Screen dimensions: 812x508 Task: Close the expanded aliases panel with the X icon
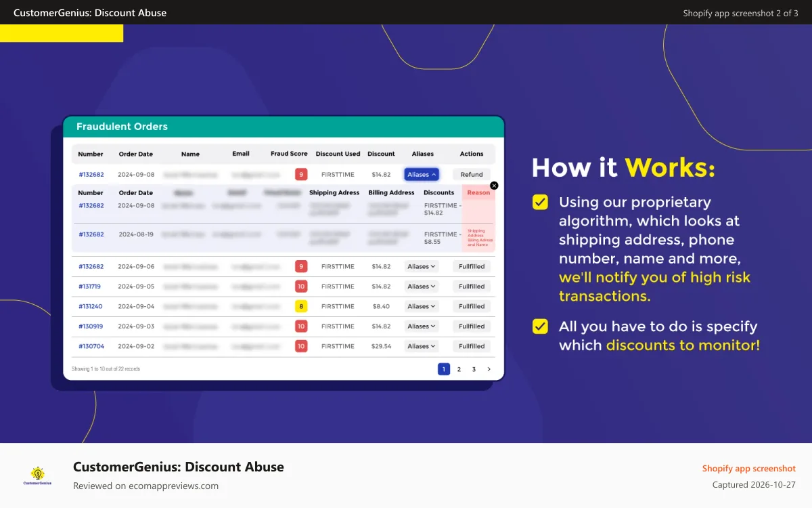pyautogui.click(x=494, y=186)
